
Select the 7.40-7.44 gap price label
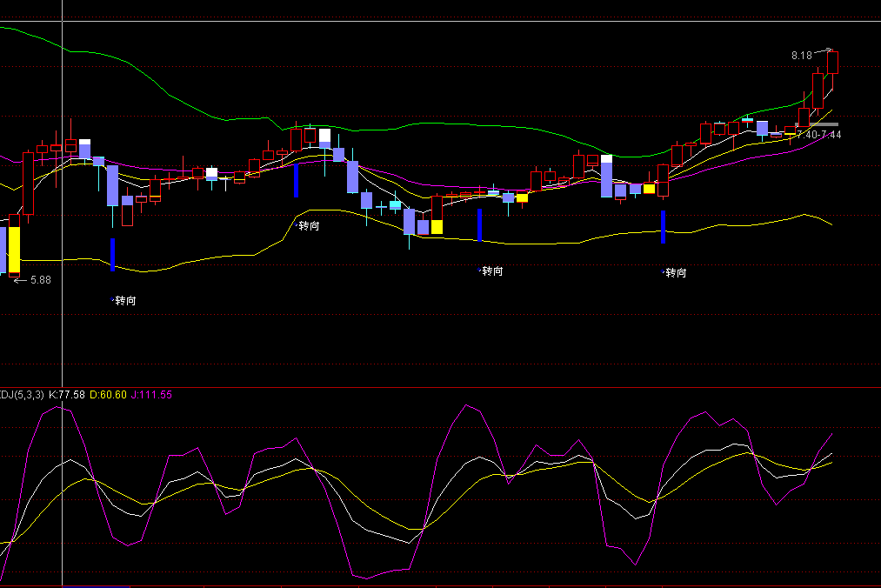click(818, 135)
